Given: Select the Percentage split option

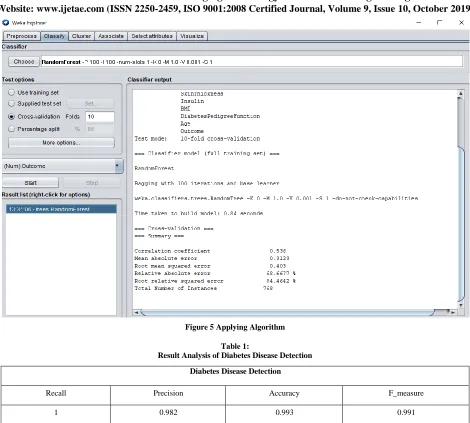Looking at the screenshot, I should 34,129.
